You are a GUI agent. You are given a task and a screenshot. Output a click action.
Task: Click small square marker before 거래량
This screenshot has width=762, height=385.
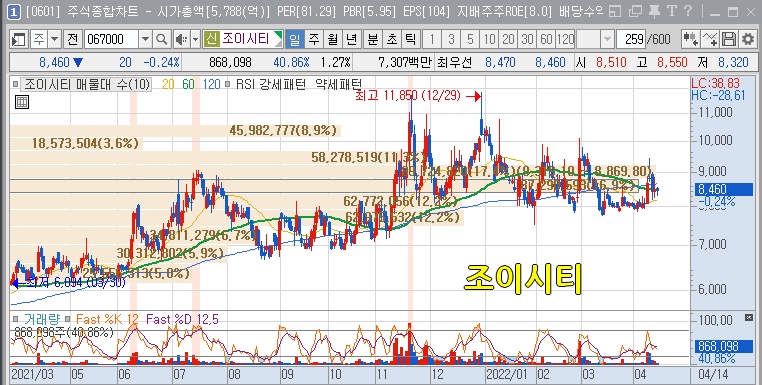(16, 319)
